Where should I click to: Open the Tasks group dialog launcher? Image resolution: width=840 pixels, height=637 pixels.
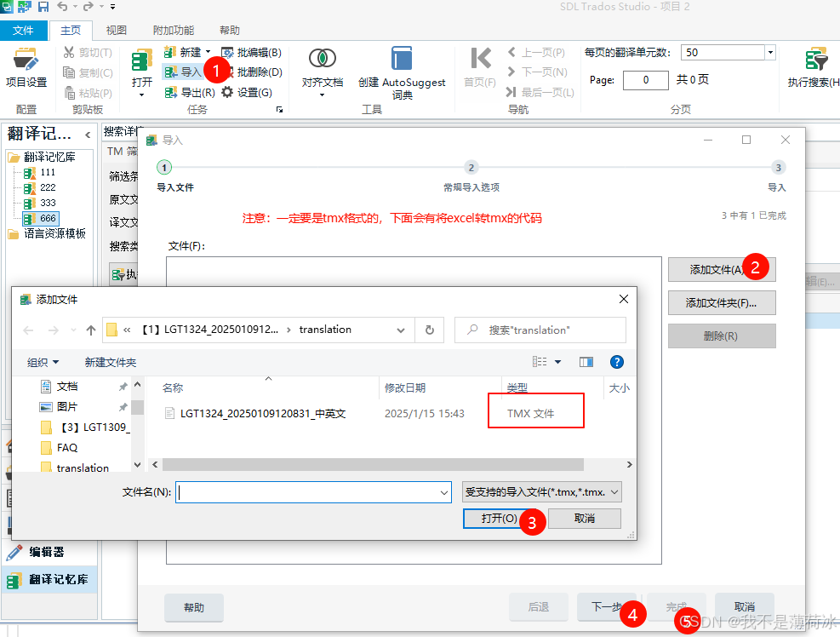[279, 109]
